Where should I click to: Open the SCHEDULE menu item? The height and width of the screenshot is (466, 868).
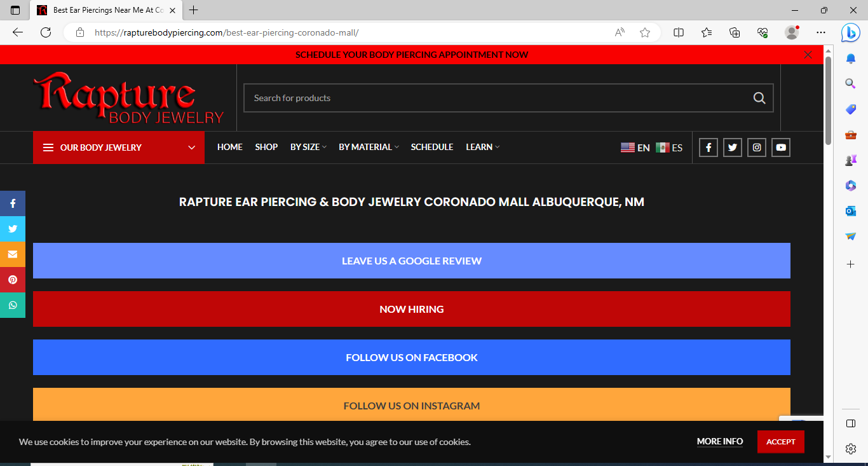(432, 147)
